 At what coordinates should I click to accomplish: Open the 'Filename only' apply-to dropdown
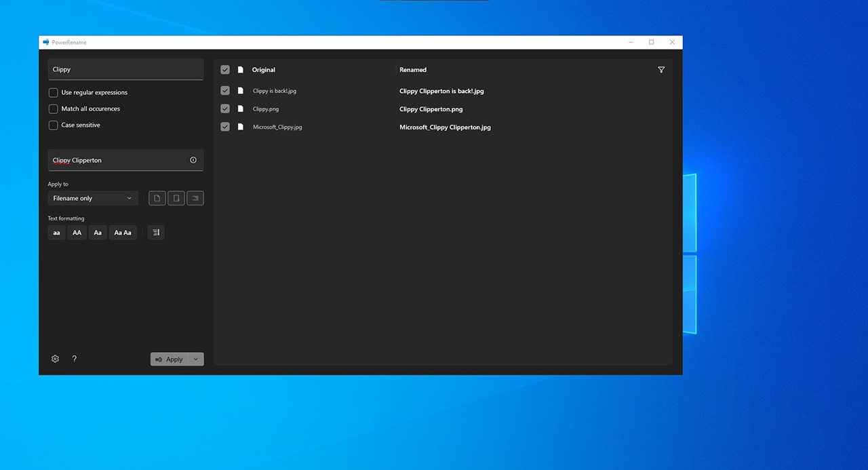[x=93, y=198]
